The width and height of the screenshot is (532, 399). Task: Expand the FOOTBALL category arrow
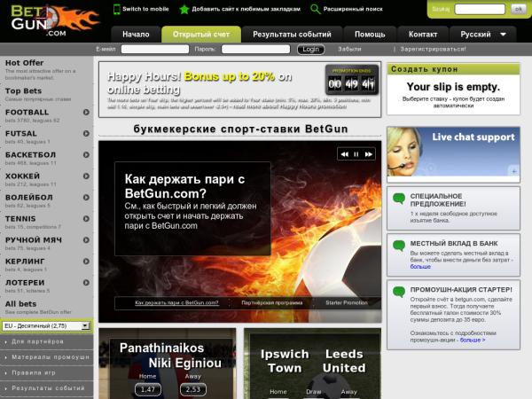pos(86,112)
